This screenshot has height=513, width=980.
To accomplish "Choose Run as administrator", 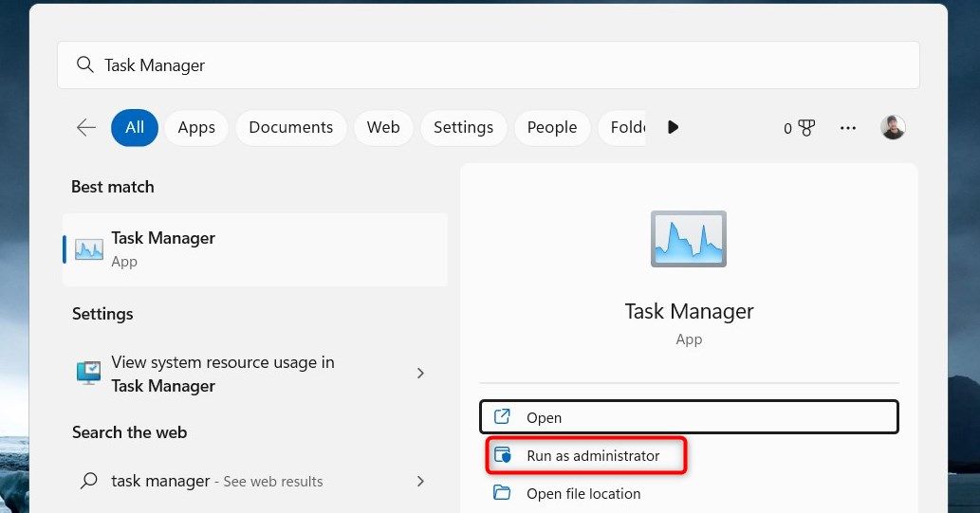I will [587, 455].
